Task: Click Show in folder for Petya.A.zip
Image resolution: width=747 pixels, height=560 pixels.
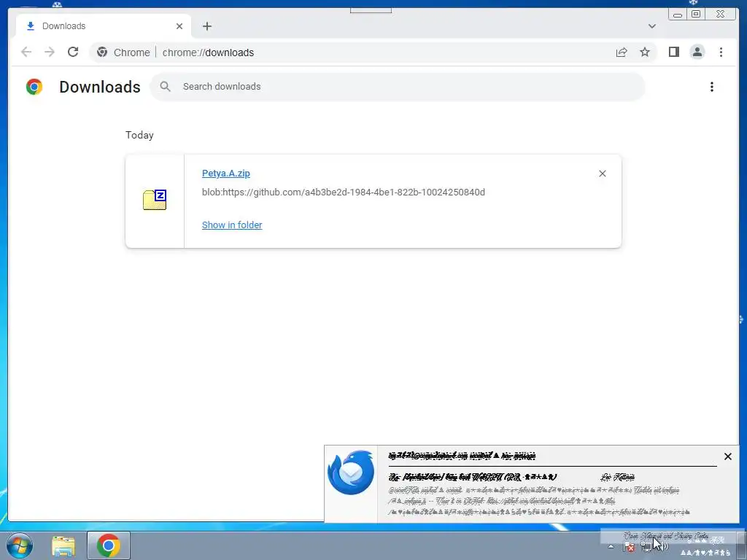Action: click(232, 225)
